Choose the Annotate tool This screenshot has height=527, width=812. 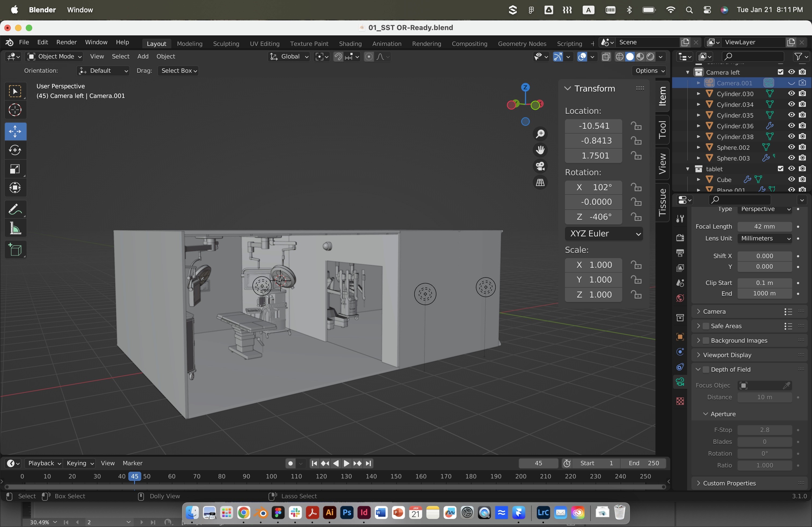(x=15, y=209)
